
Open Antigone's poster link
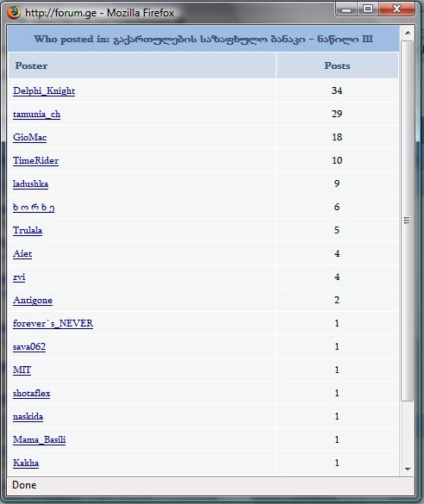33,300
